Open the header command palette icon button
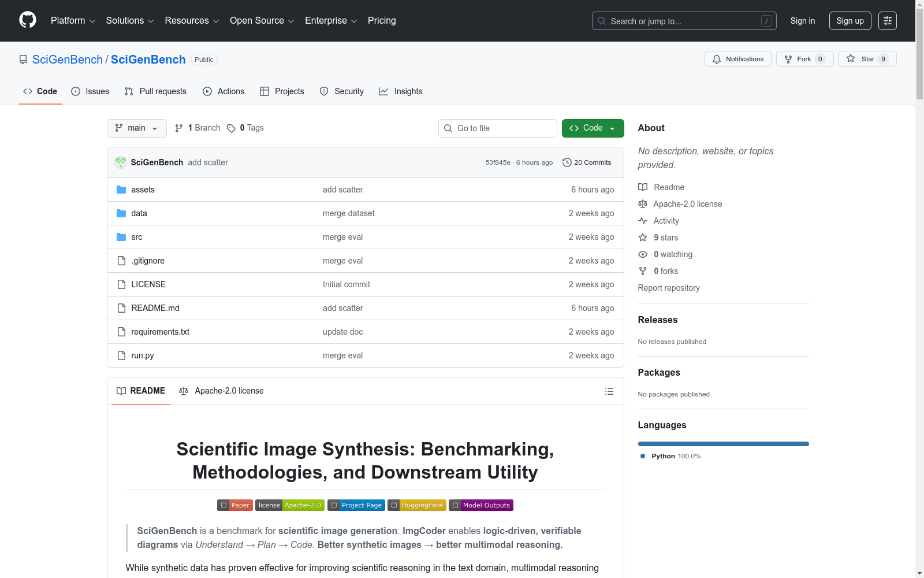 [888, 21]
